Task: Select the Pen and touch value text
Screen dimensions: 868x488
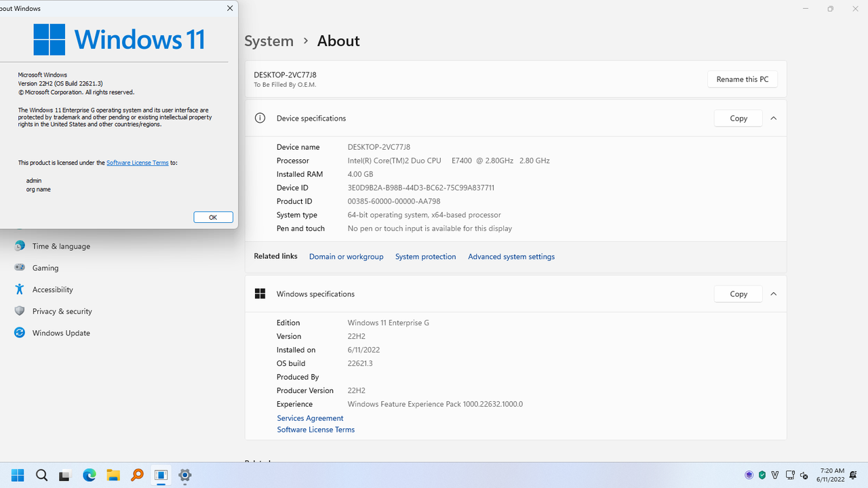Action: point(430,228)
